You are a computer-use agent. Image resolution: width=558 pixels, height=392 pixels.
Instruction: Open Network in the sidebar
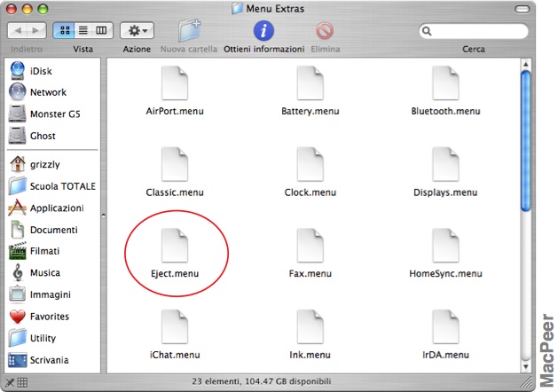tap(38, 92)
